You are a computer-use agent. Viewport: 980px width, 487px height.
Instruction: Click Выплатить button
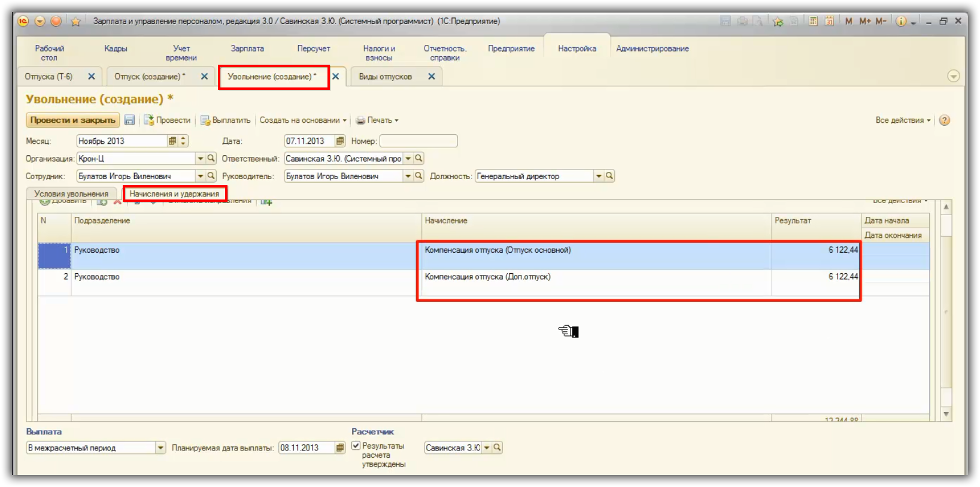[x=226, y=120]
